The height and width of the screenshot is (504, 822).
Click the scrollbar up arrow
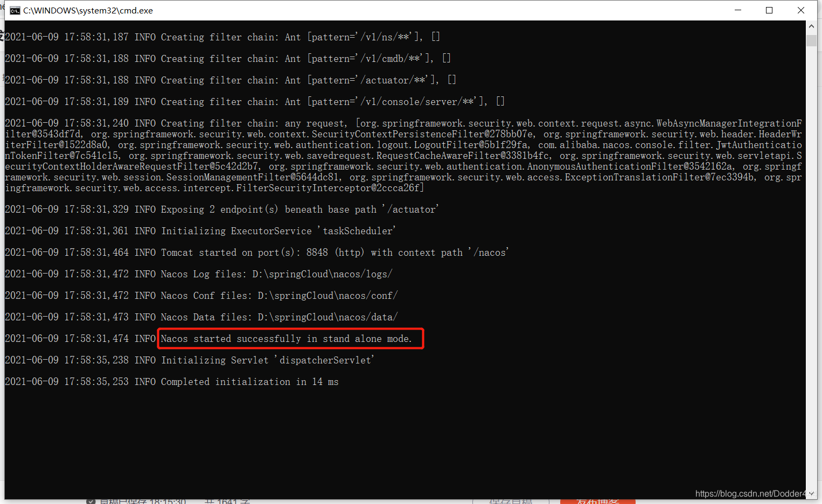pos(811,26)
